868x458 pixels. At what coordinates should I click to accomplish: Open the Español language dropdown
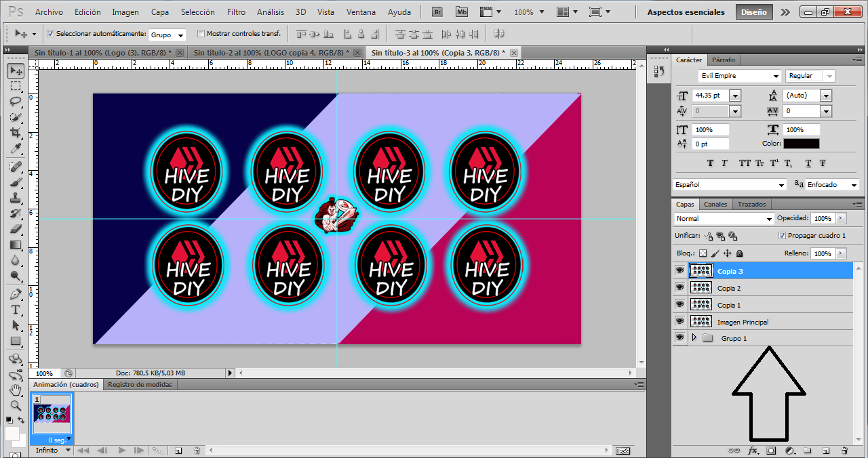pos(730,184)
